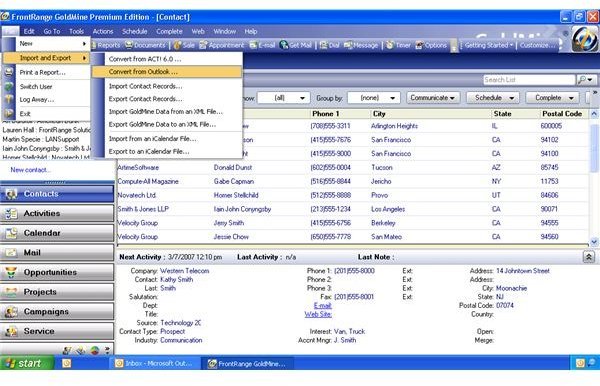Expand the Complete dropdown button
The width and height of the screenshot is (600, 386).
click(x=552, y=98)
